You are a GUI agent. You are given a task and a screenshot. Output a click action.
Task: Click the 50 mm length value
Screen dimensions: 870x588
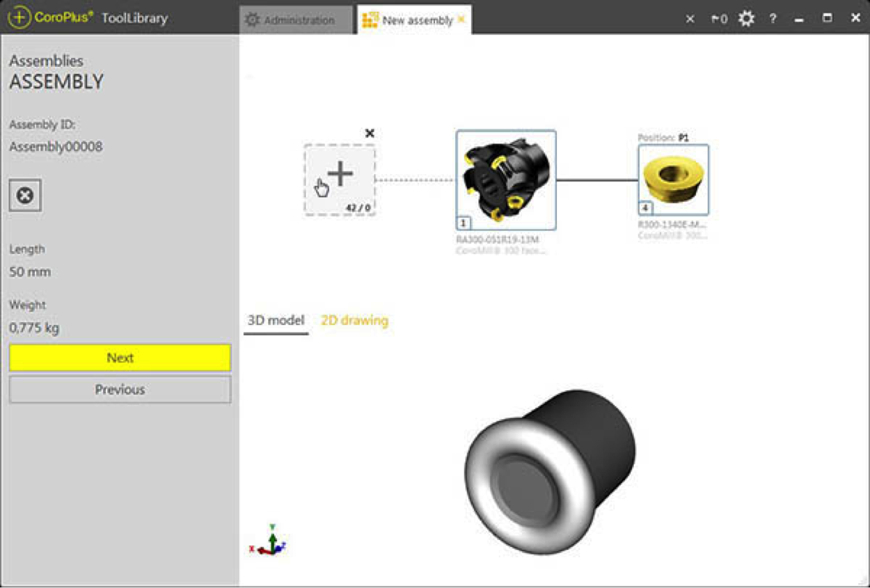[30, 272]
